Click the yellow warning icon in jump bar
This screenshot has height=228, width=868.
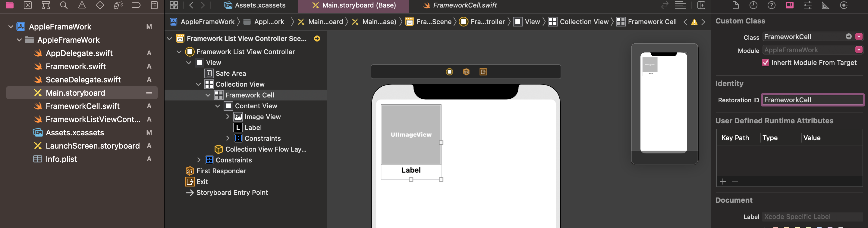[694, 22]
